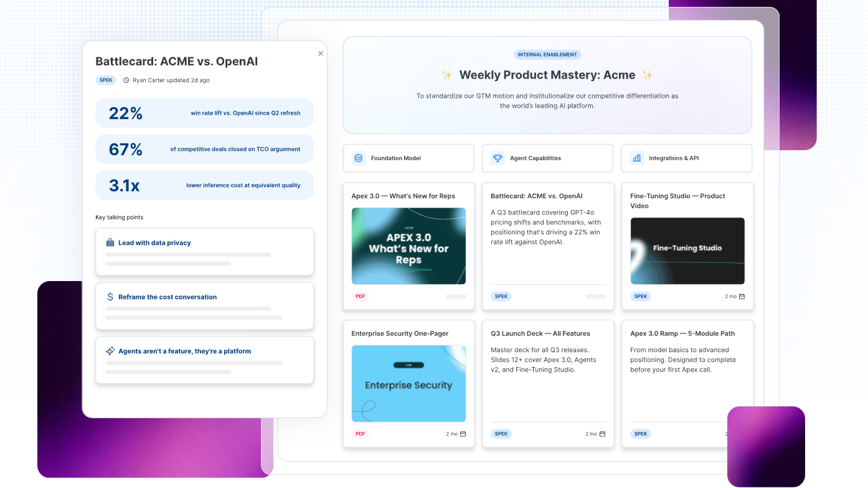Click SPEK tag on Apex 3.0 Ramp card

point(641,434)
